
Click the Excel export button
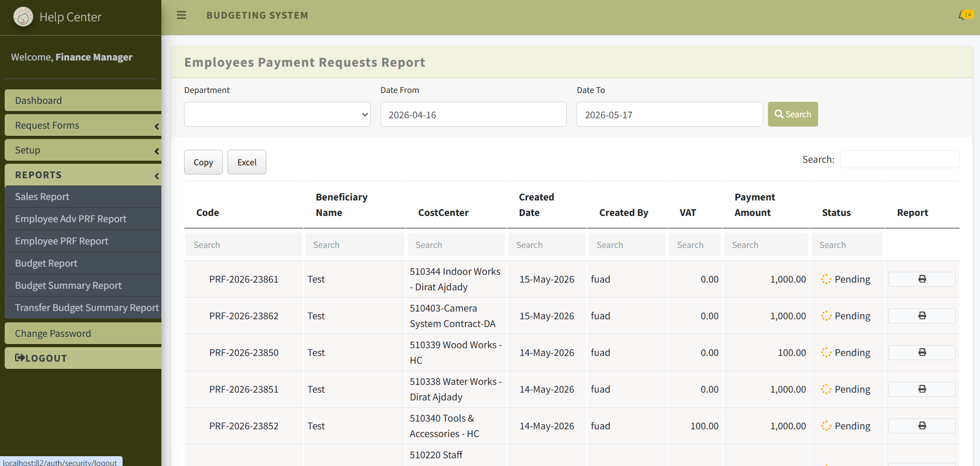[247, 162]
